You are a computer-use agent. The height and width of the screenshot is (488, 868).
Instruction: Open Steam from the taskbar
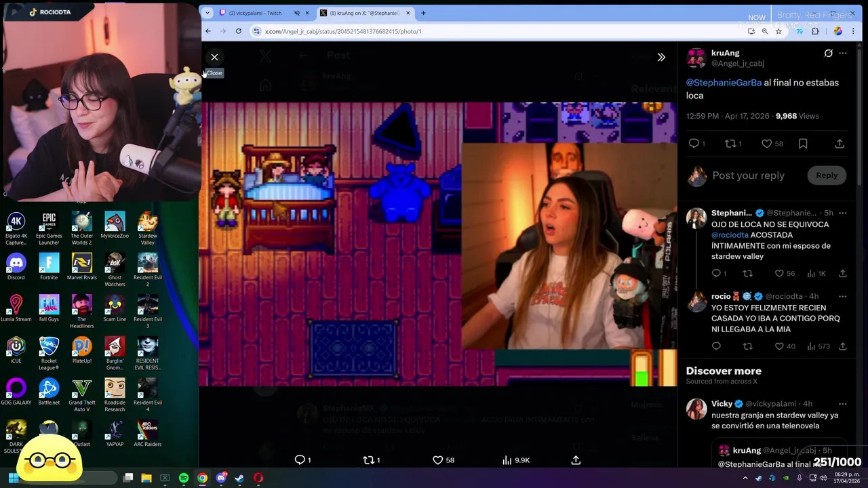tap(239, 478)
